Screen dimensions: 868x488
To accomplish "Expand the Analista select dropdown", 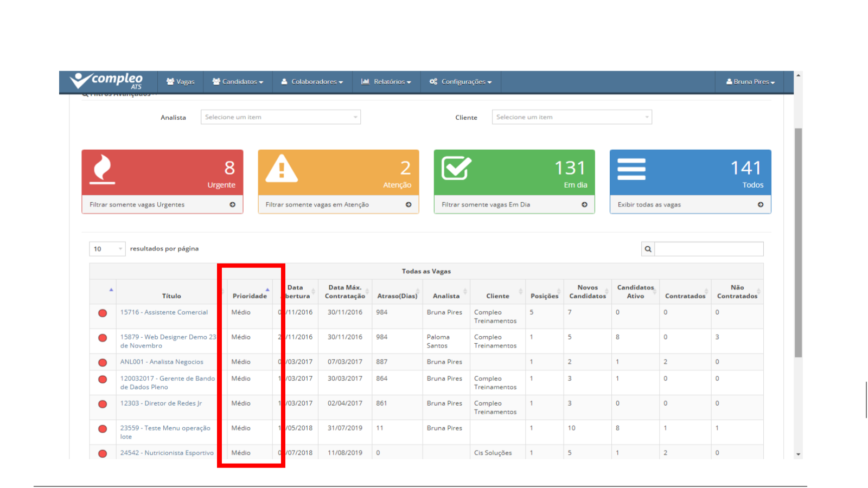I will 280,117.
